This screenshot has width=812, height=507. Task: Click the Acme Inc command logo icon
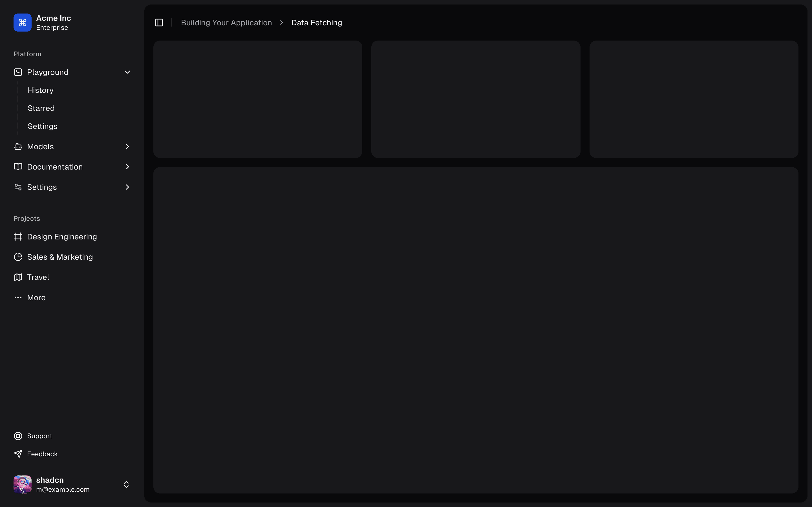pyautogui.click(x=22, y=23)
